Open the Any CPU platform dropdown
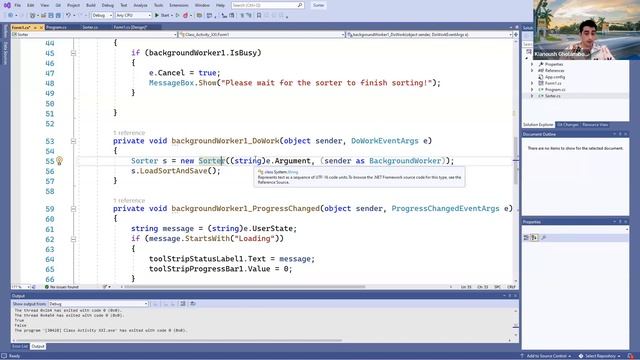Viewport: 640px width, 360px height. point(133,16)
